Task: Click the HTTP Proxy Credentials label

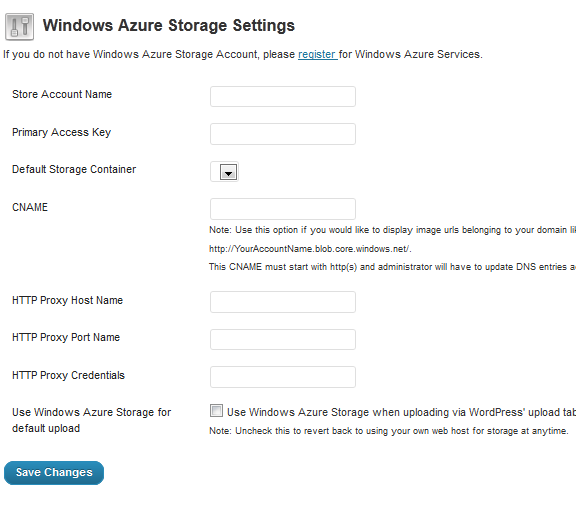Action: pos(68,375)
